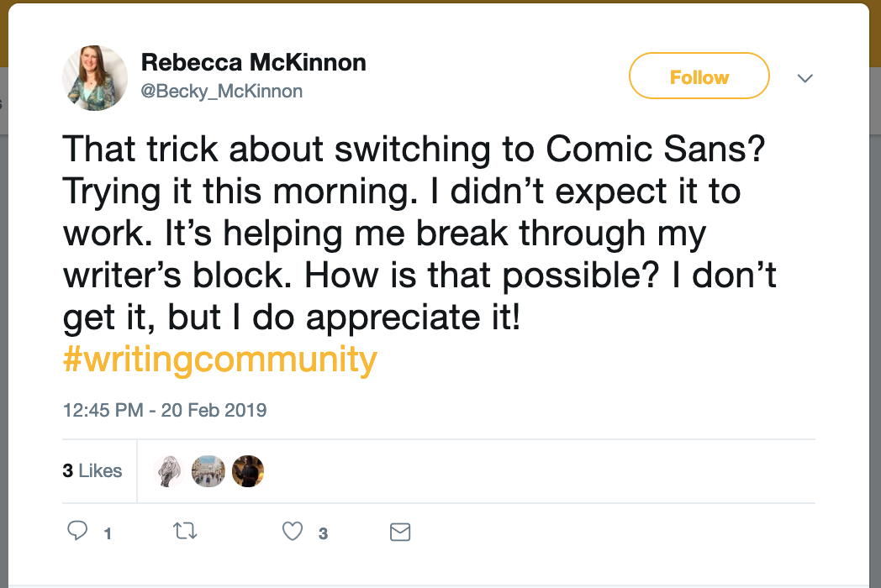
Task: Open the #writingcommunity hashtag
Action: tap(220, 360)
